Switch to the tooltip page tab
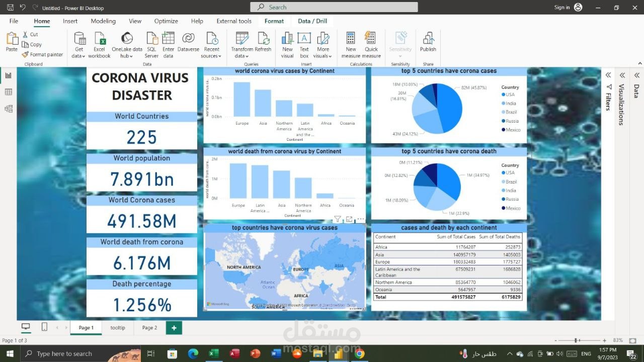 pyautogui.click(x=118, y=328)
